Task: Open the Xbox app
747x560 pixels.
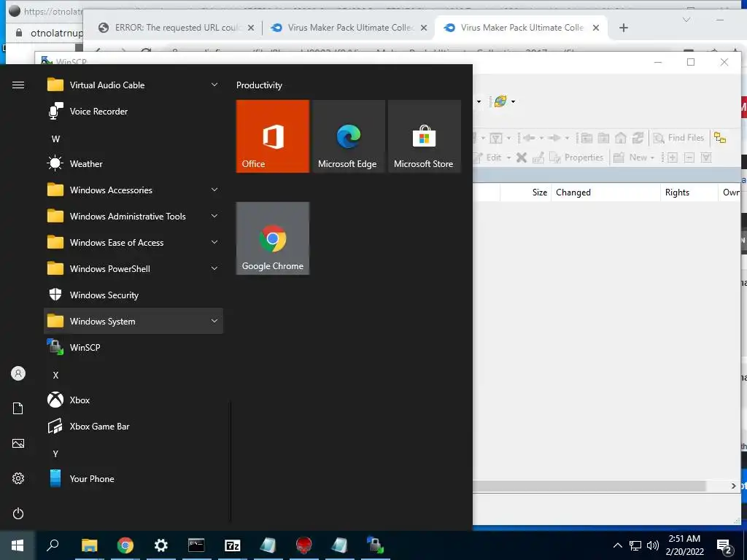Action: pos(133,400)
